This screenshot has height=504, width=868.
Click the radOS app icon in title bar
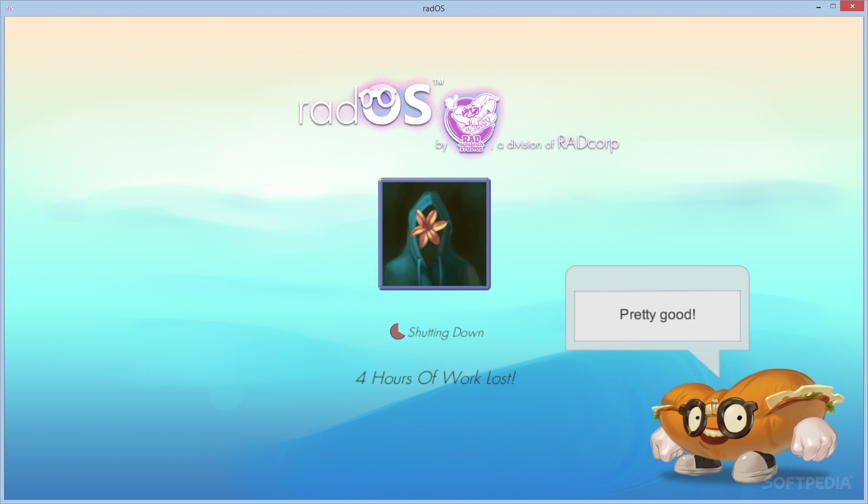pyautogui.click(x=10, y=8)
